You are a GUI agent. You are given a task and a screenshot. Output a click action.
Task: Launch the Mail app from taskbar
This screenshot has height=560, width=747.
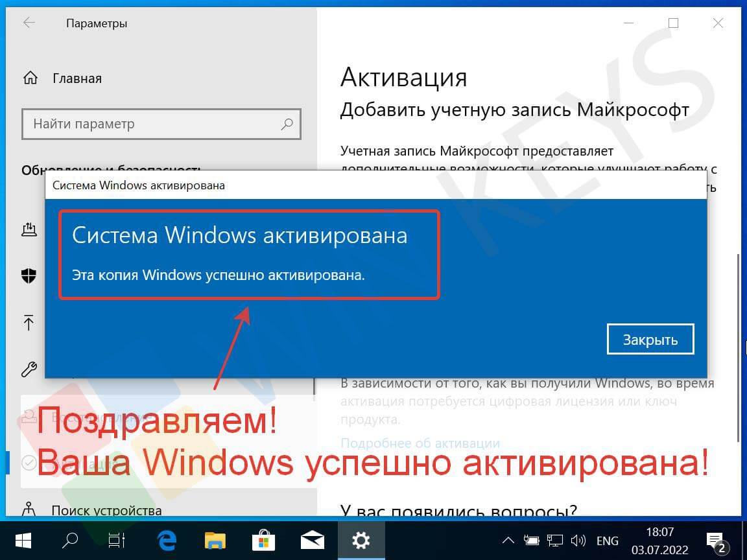(x=313, y=540)
